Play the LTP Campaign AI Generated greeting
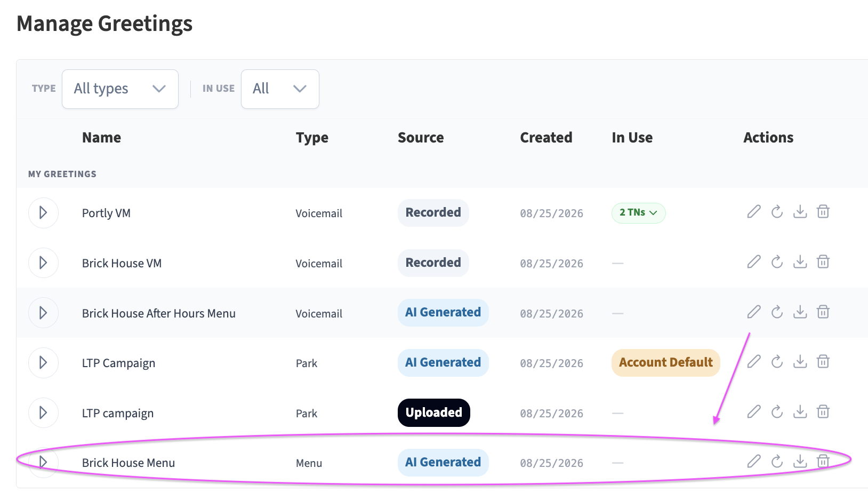 pos(43,363)
